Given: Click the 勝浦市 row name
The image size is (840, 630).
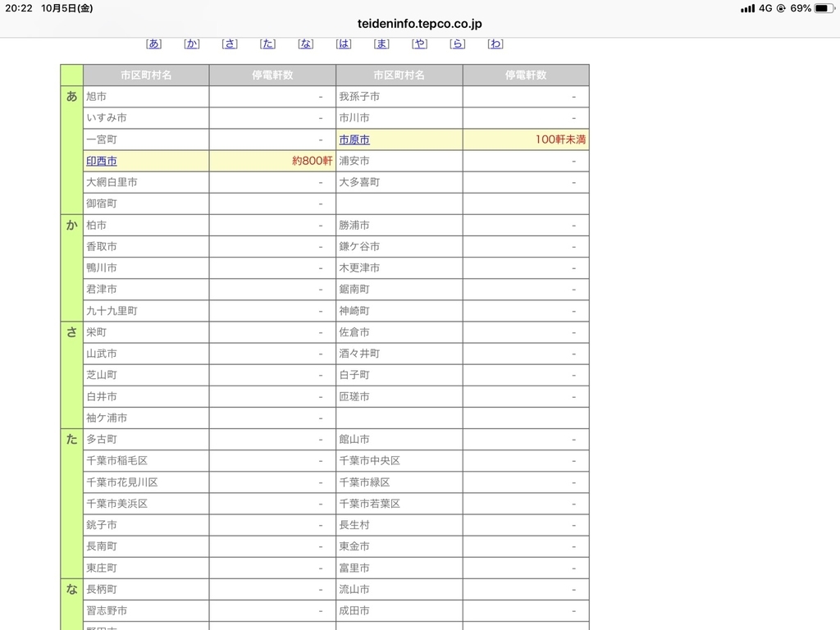Looking at the screenshot, I should 354,225.
